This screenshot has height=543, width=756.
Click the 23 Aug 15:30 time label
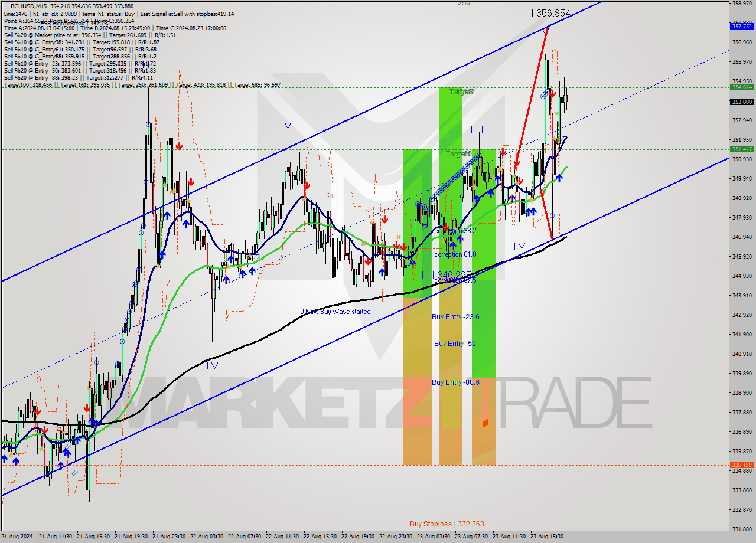(547, 537)
